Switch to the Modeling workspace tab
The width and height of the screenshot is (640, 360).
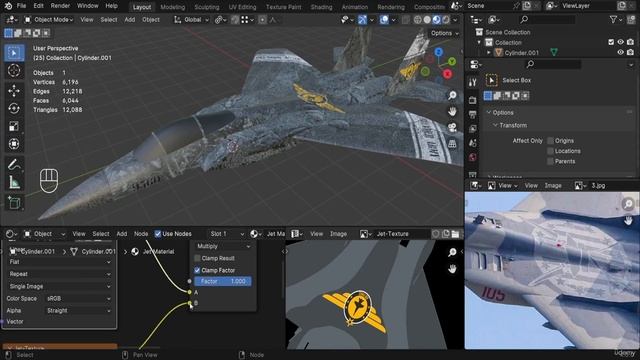pyautogui.click(x=173, y=7)
